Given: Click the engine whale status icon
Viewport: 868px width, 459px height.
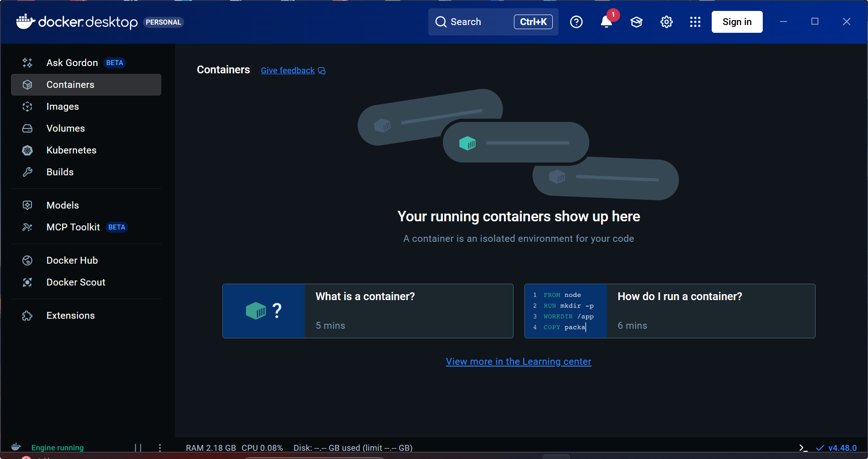Looking at the screenshot, I should point(16,447).
